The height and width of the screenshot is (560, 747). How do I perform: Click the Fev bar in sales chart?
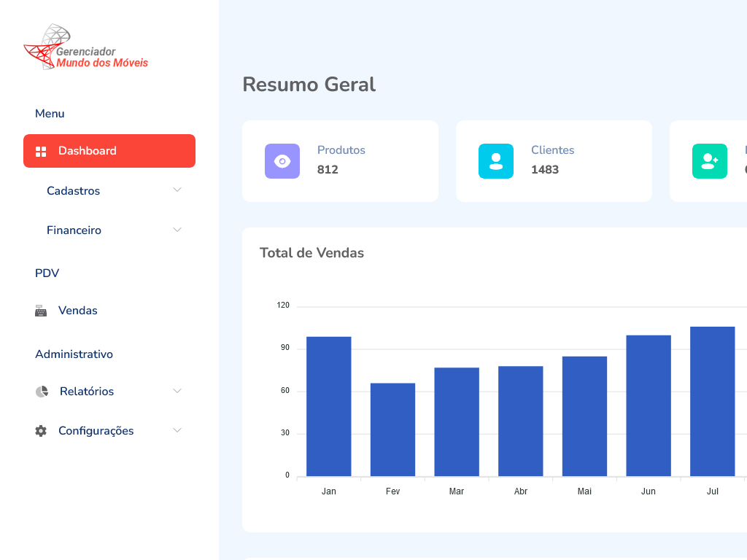(392, 429)
